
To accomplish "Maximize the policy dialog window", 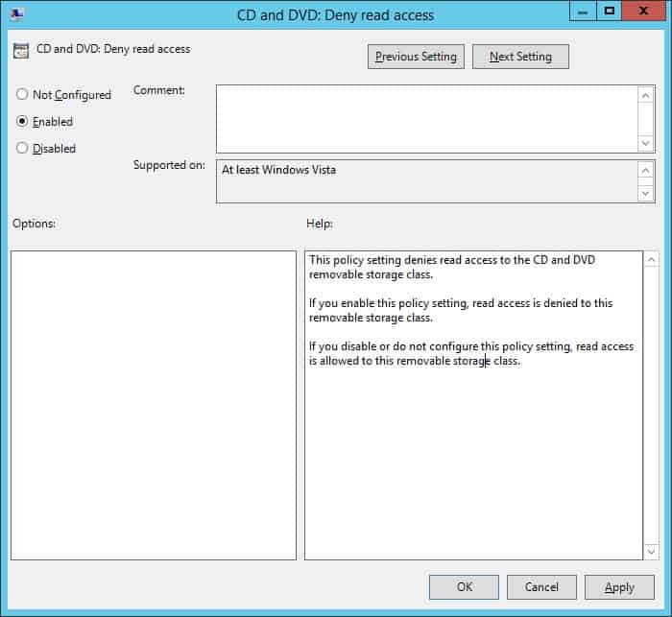I will (609, 12).
